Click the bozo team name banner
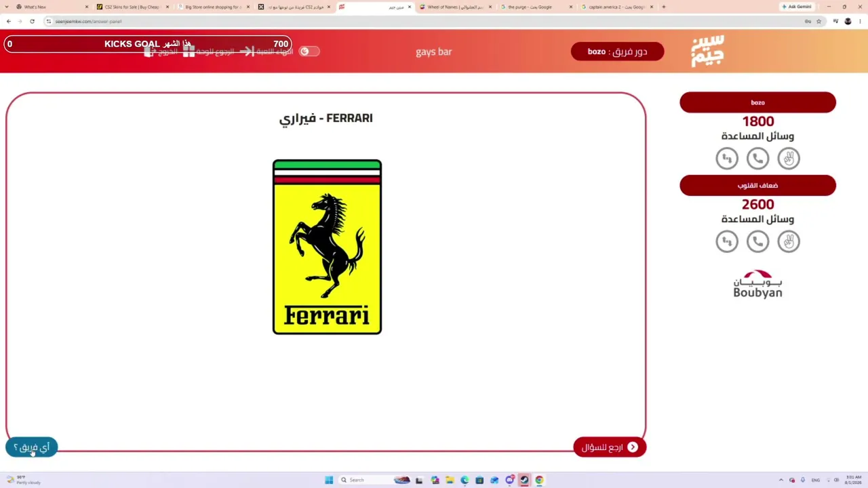 pos(757,102)
